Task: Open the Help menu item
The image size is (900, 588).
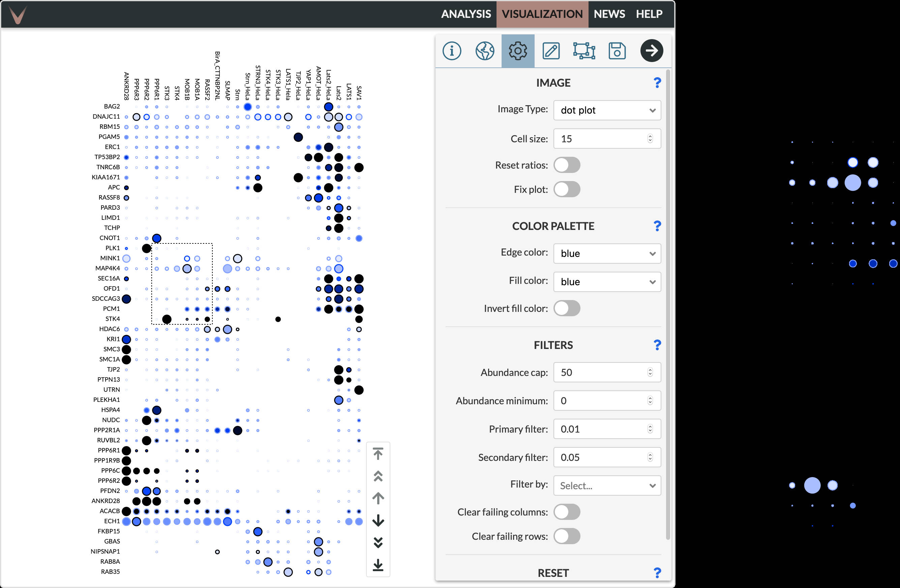Action: tap(649, 14)
